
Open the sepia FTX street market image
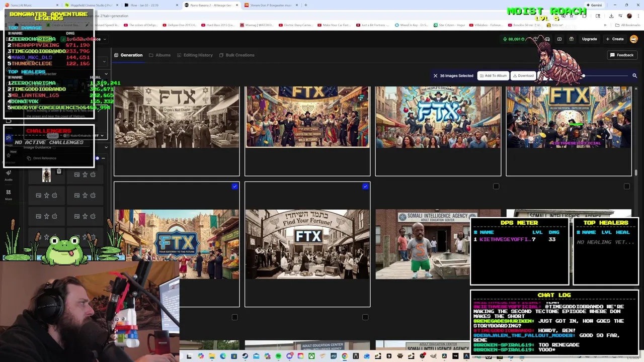click(177, 117)
